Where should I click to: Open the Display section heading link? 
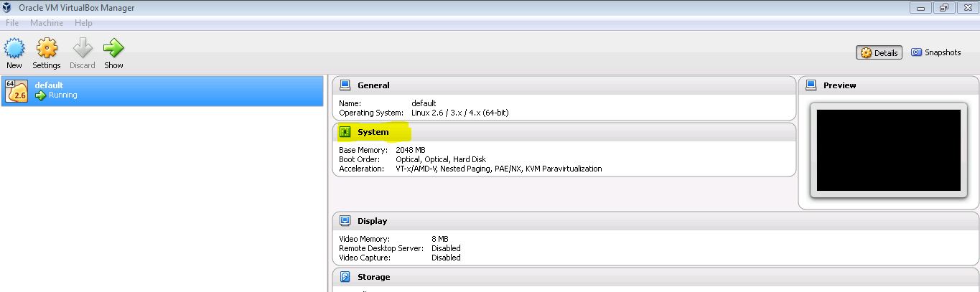tap(373, 221)
